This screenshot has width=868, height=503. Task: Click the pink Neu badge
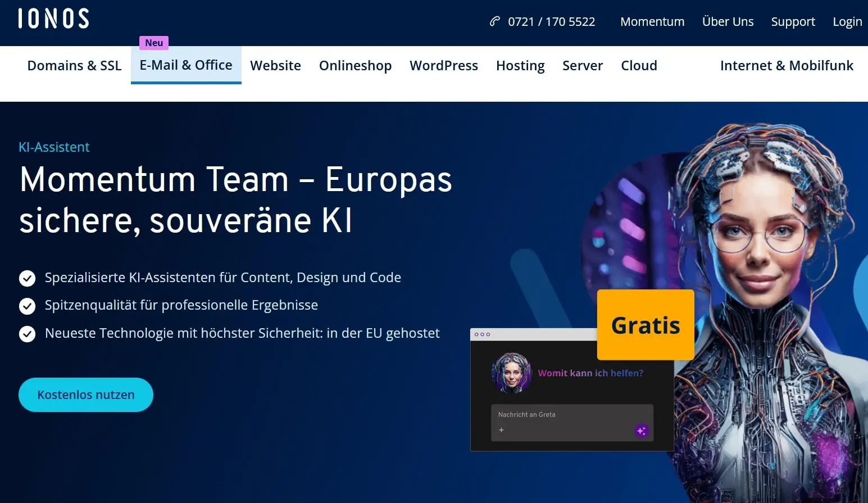(x=153, y=43)
